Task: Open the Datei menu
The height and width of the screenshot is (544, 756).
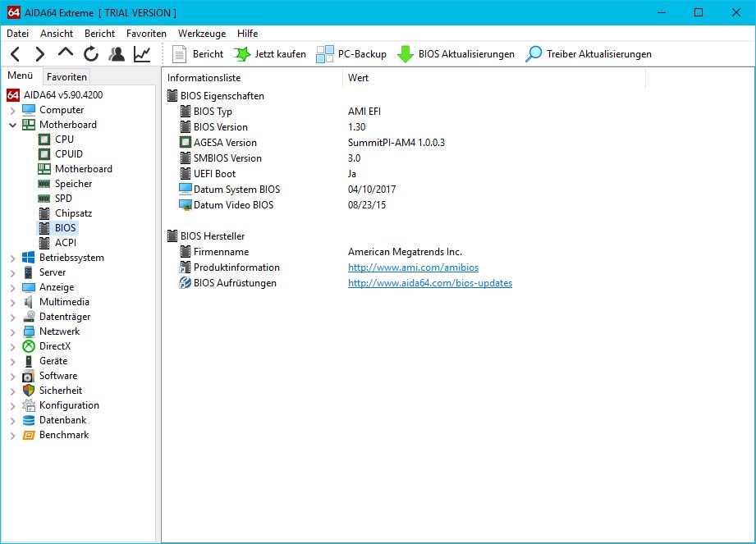Action: (x=18, y=34)
